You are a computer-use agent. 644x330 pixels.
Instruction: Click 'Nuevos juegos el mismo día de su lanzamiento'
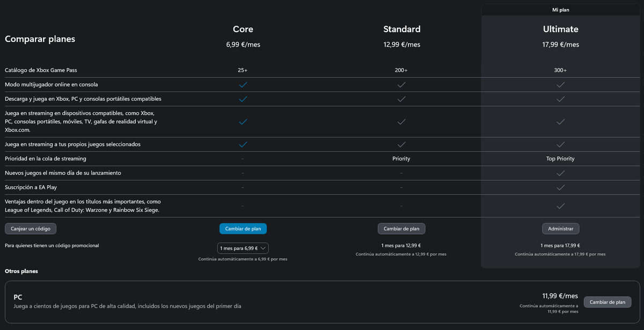click(x=63, y=173)
